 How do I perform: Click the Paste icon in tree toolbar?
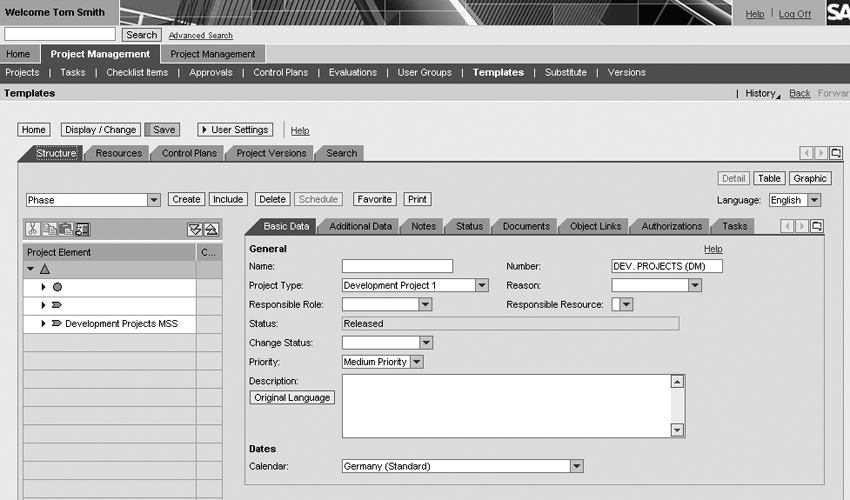65,229
